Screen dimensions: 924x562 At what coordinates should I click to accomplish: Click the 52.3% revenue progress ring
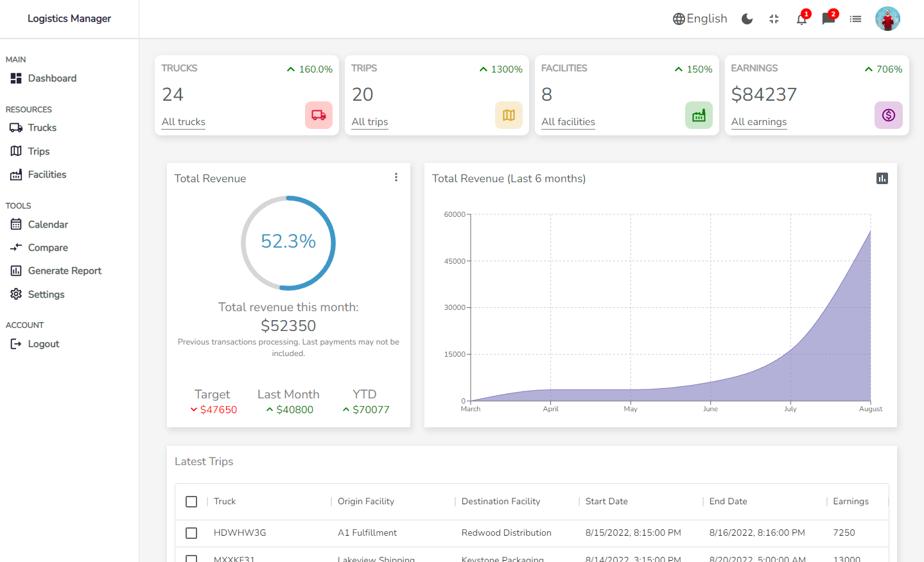(288, 243)
